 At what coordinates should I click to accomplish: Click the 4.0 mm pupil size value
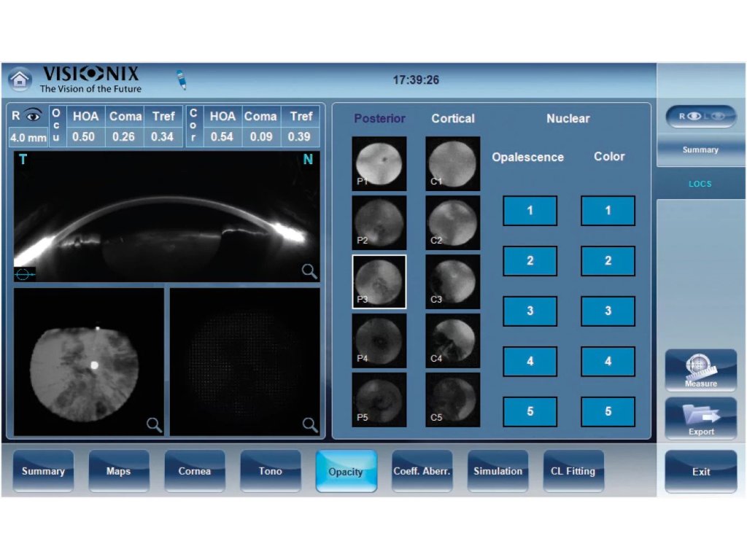pos(28,138)
